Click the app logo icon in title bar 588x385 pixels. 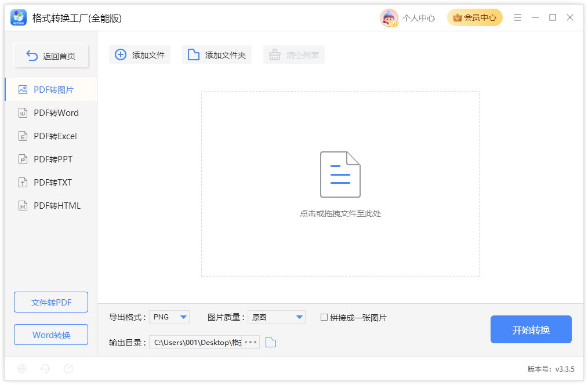pyautogui.click(x=19, y=17)
